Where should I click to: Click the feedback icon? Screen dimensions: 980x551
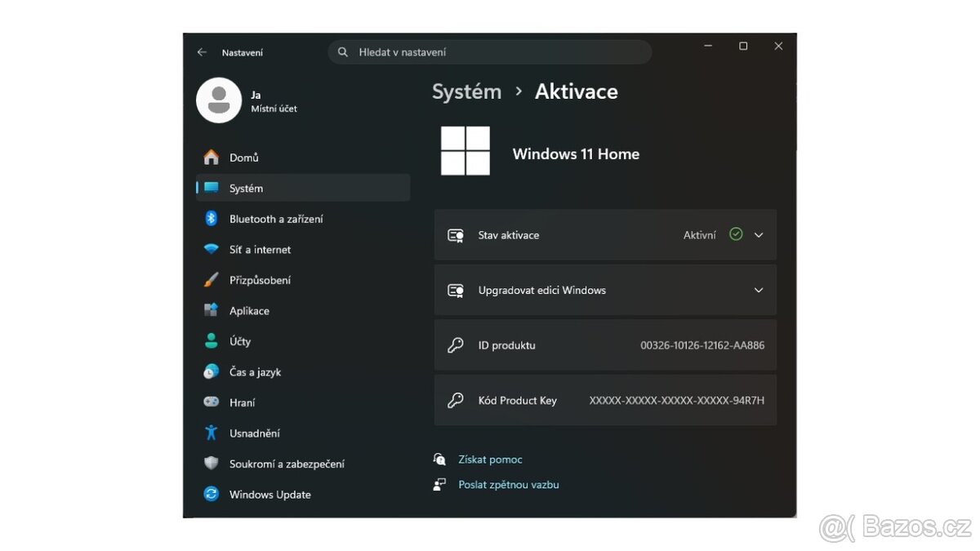[440, 484]
